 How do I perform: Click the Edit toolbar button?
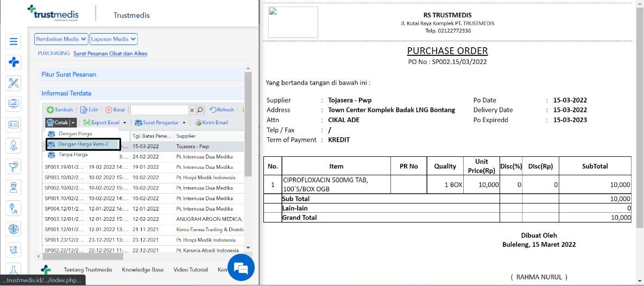coord(89,110)
